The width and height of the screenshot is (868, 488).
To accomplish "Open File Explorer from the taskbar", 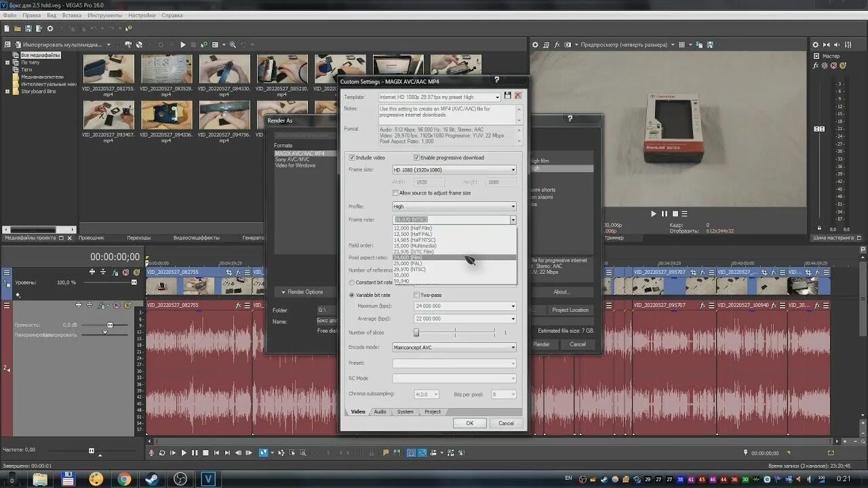I will [x=41, y=479].
